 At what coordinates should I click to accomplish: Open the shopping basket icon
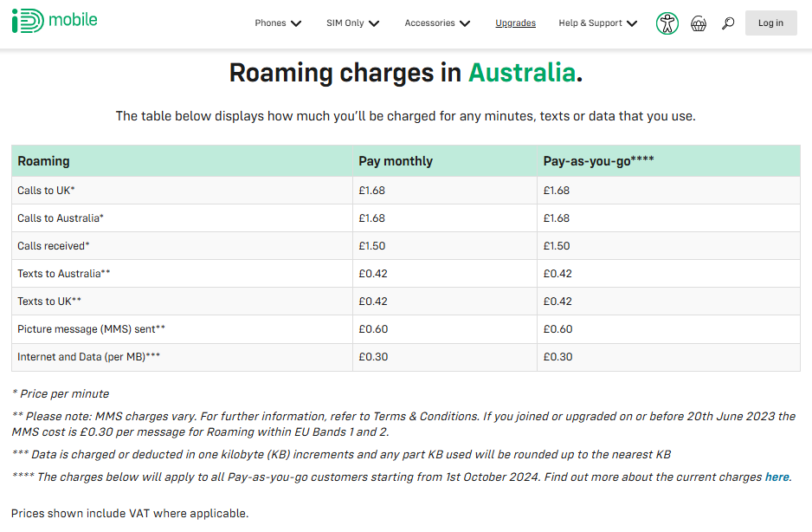click(699, 23)
